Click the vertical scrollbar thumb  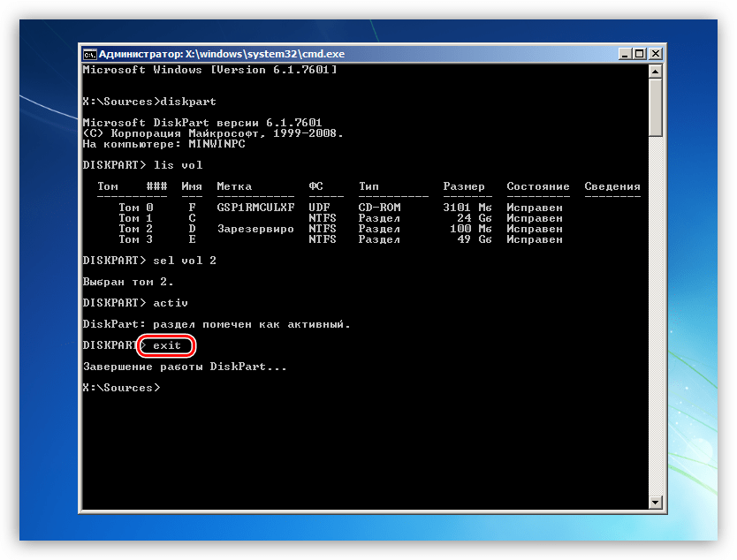[x=655, y=108]
